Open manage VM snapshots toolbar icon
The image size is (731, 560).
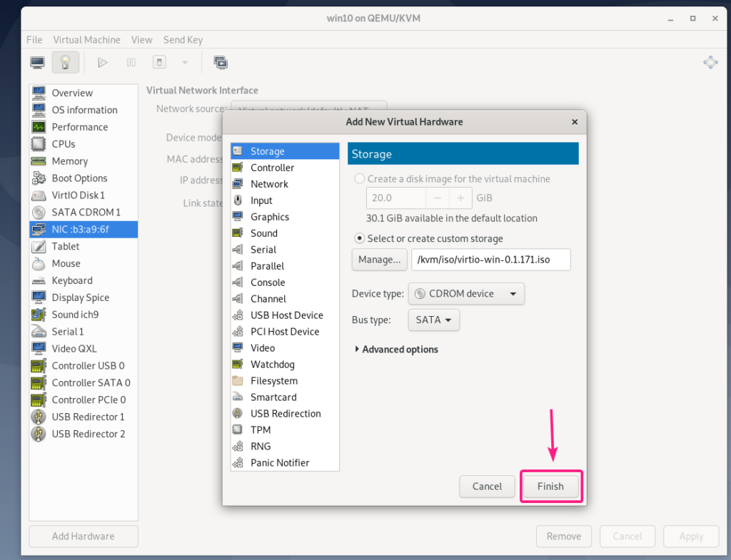[221, 63]
